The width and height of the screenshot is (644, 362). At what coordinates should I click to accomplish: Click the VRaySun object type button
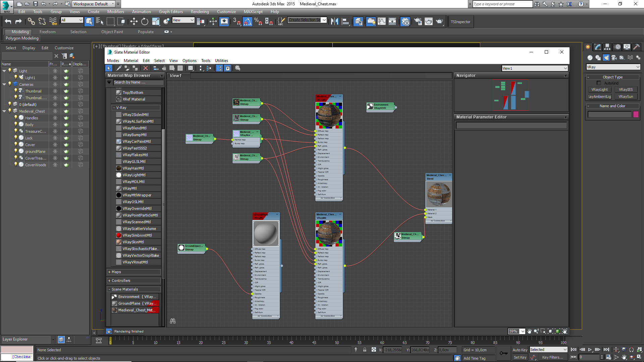point(626,97)
